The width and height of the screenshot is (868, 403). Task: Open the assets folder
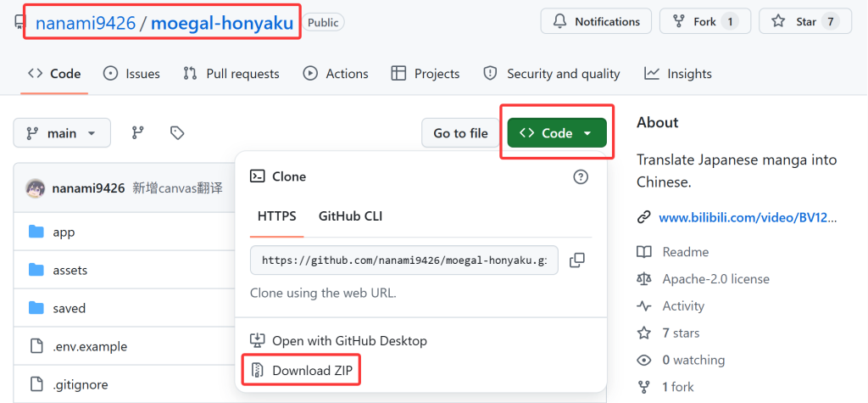click(x=70, y=271)
